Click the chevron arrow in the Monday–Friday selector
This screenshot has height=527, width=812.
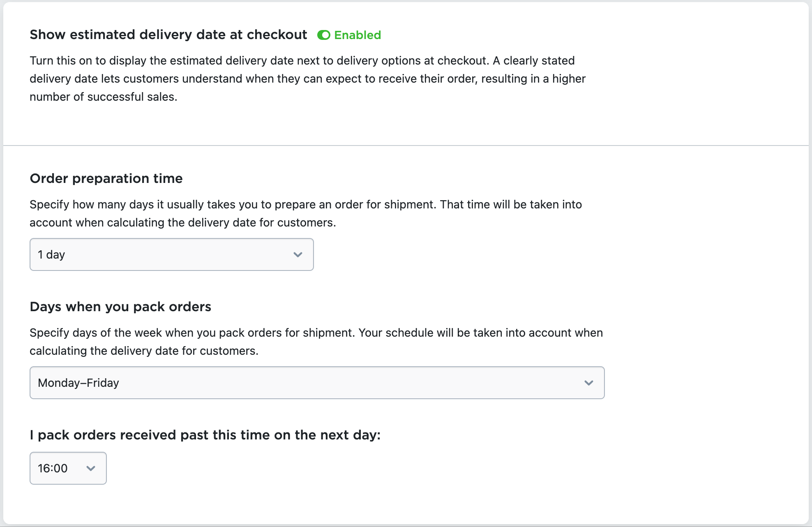(589, 383)
